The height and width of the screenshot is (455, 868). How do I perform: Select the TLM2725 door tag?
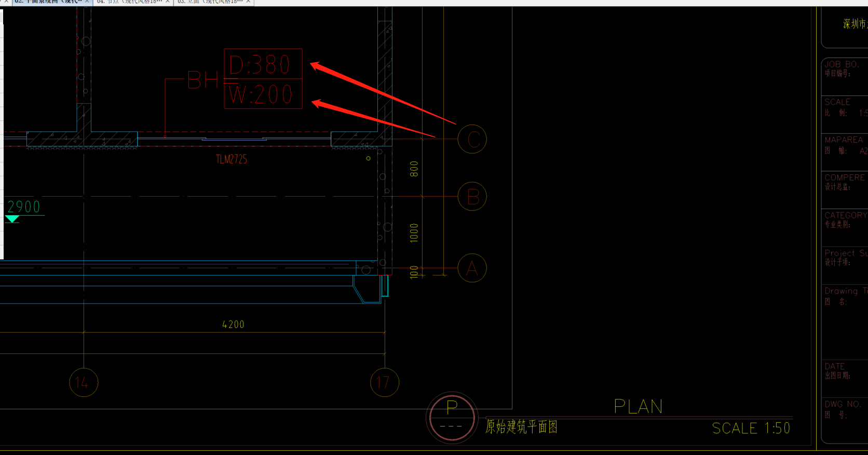pos(232,159)
